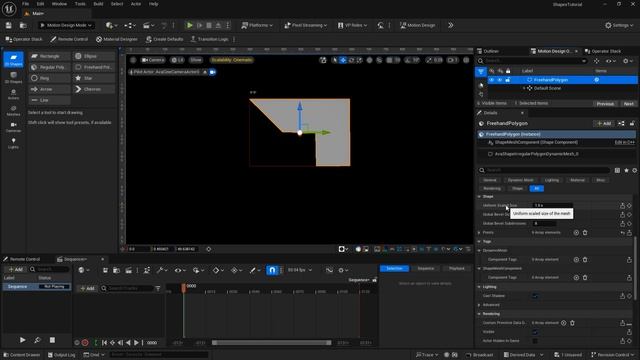Select the Rectangle shape tool
The width and height of the screenshot is (640, 360).
pyautogui.click(x=49, y=56)
